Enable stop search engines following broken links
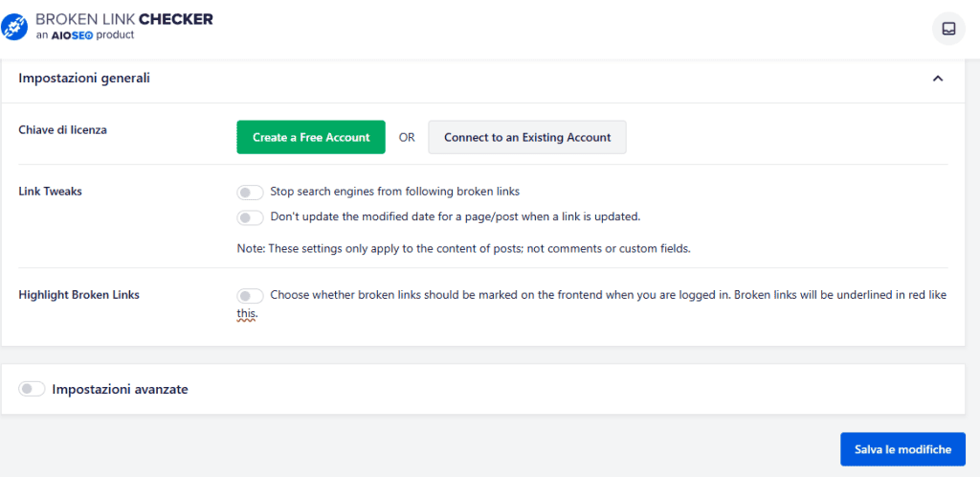Viewport: 980px width, 477px height. pos(250,192)
